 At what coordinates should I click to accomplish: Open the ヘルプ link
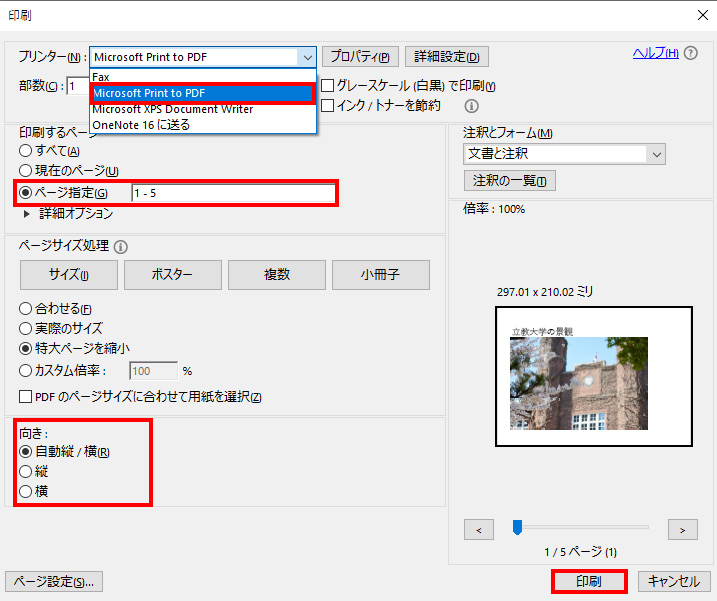655,53
